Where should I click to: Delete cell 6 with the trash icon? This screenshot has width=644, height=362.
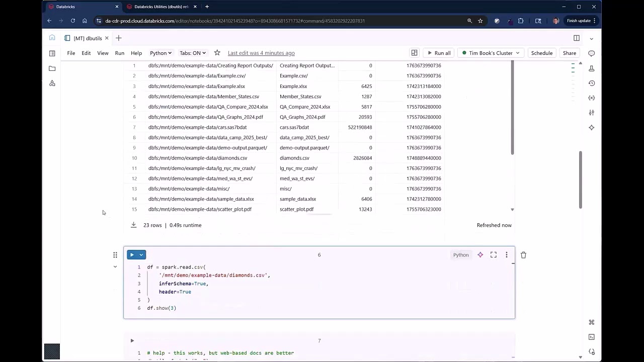[x=523, y=255]
